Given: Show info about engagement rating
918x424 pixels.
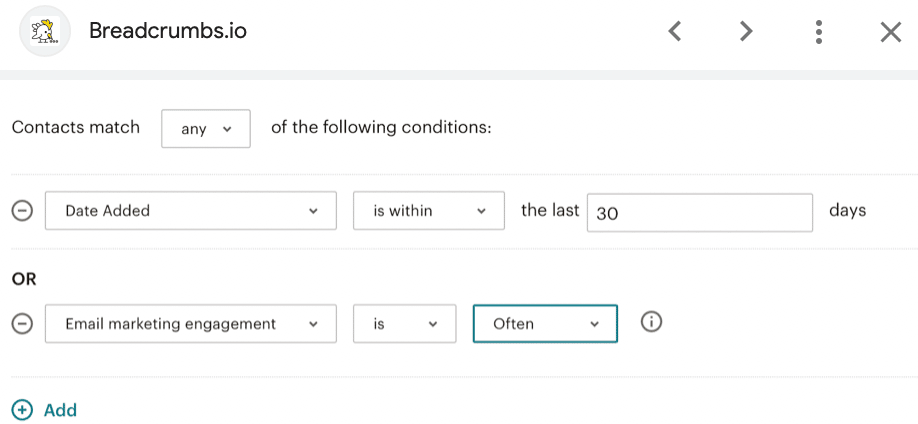Looking at the screenshot, I should [x=651, y=322].
